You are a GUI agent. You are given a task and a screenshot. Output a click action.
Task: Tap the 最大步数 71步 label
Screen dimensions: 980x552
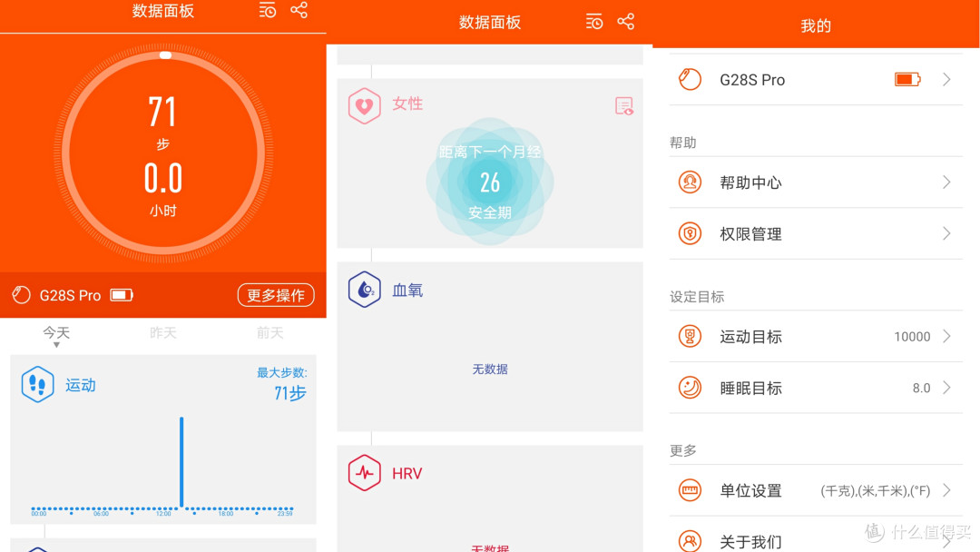coord(282,384)
